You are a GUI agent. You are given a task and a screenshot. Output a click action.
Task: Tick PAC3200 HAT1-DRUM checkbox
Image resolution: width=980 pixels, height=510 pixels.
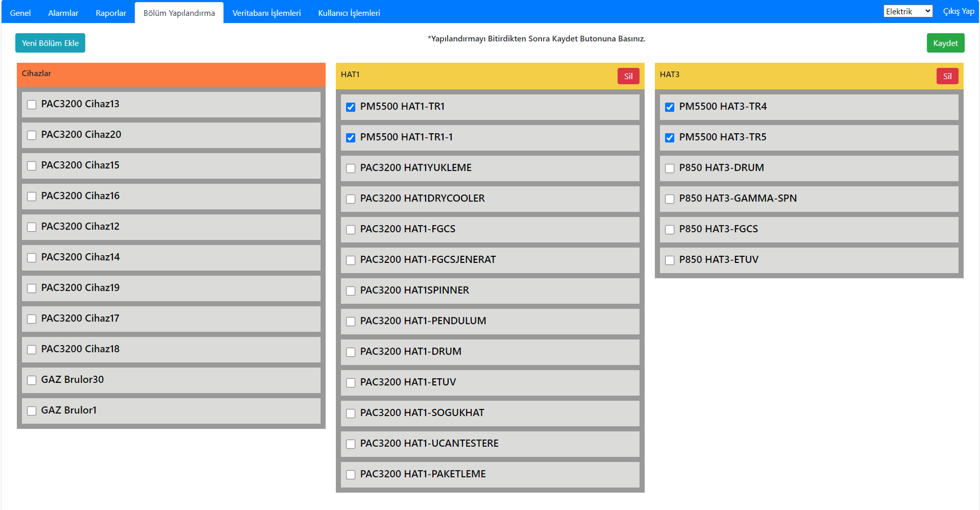(x=351, y=352)
